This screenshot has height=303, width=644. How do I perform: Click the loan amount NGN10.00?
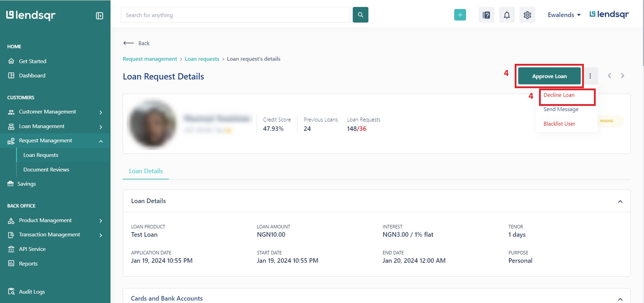click(x=271, y=235)
